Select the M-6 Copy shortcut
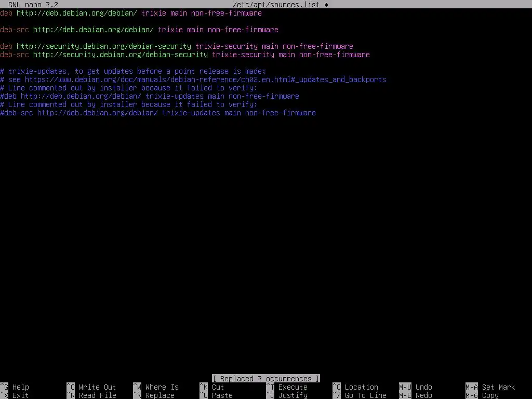The height and width of the screenshot is (399, 532). [482, 395]
